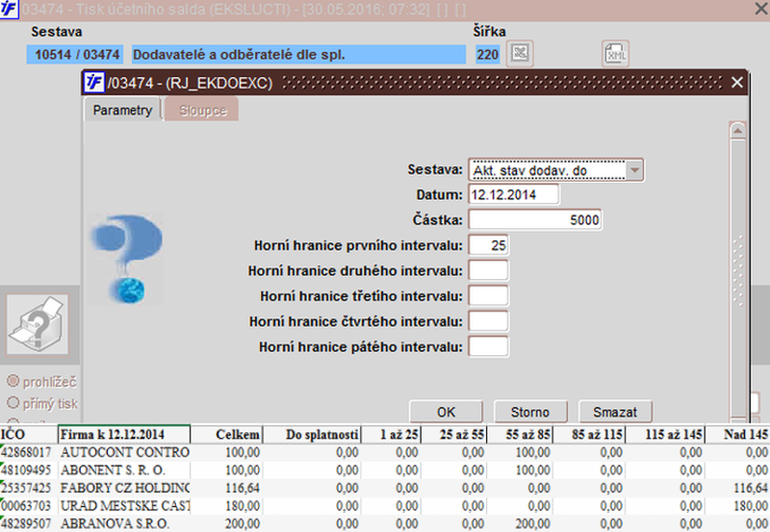Select the FABORY CZ HOLDING row

[385, 488]
